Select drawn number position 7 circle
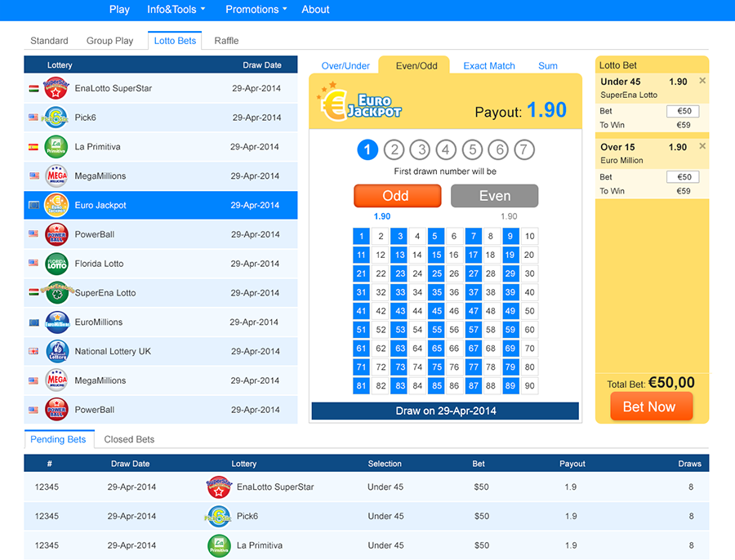The image size is (735, 560). pyautogui.click(x=524, y=149)
